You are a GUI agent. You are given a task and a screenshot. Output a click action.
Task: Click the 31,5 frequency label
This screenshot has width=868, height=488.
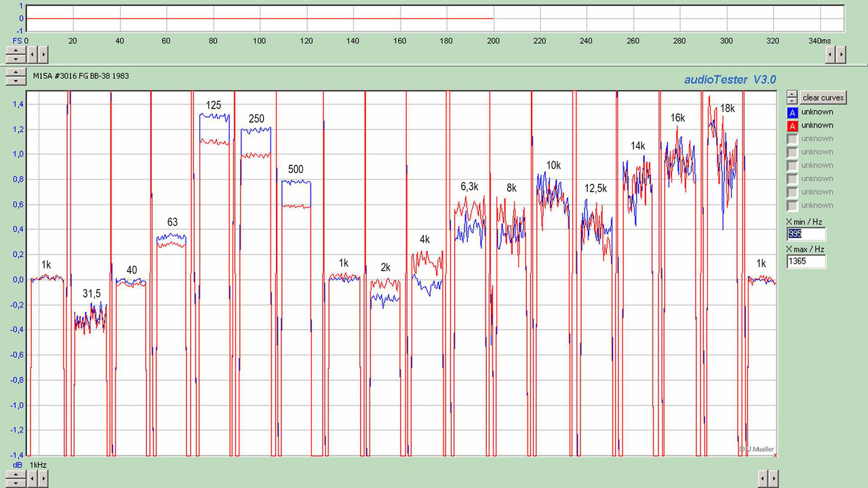pyautogui.click(x=92, y=293)
